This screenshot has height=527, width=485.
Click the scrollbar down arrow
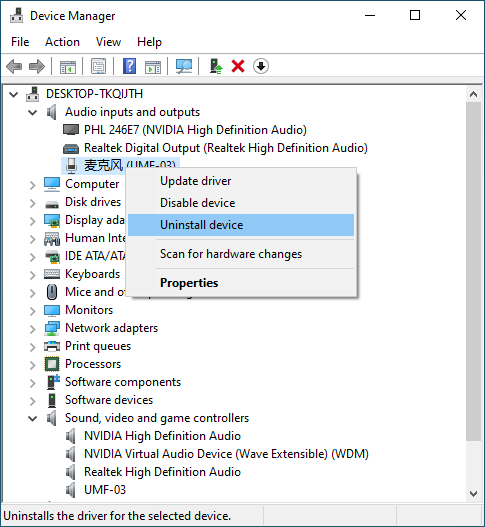point(474,494)
